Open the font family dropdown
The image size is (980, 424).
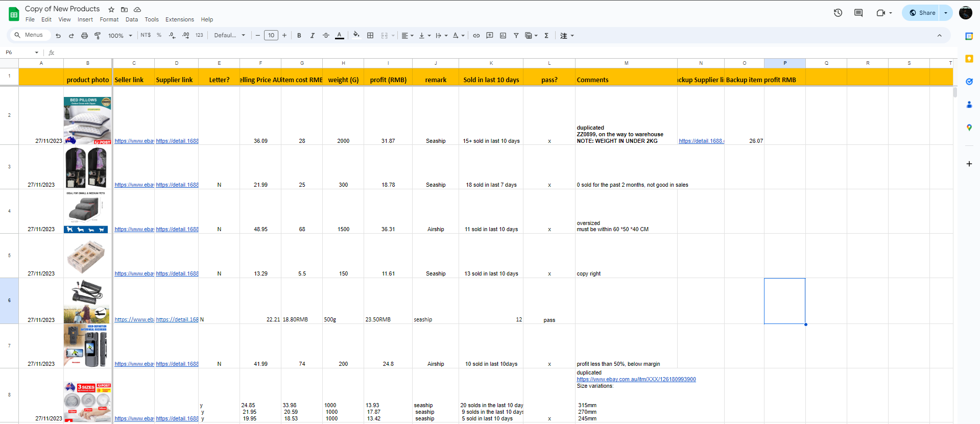coord(229,35)
